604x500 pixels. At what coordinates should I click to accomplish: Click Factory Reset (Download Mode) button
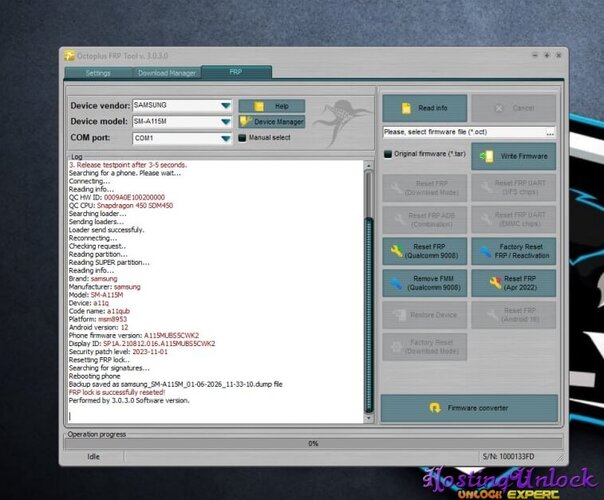pos(424,347)
